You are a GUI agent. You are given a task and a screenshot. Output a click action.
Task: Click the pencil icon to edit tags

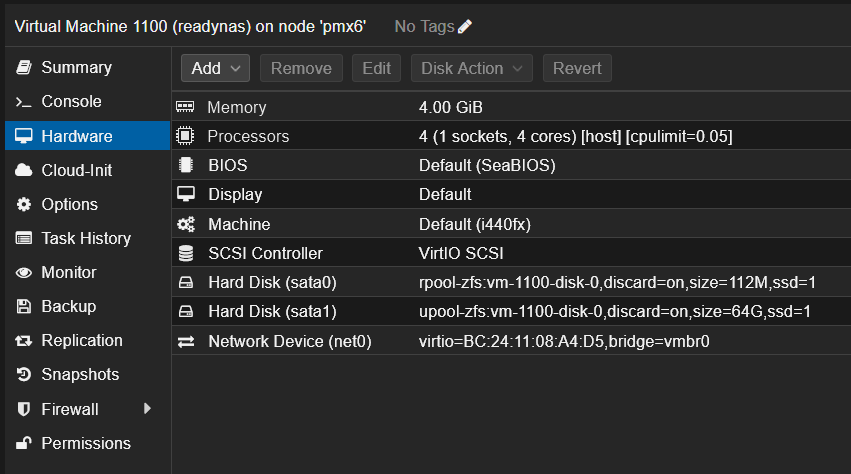pyautogui.click(x=465, y=27)
